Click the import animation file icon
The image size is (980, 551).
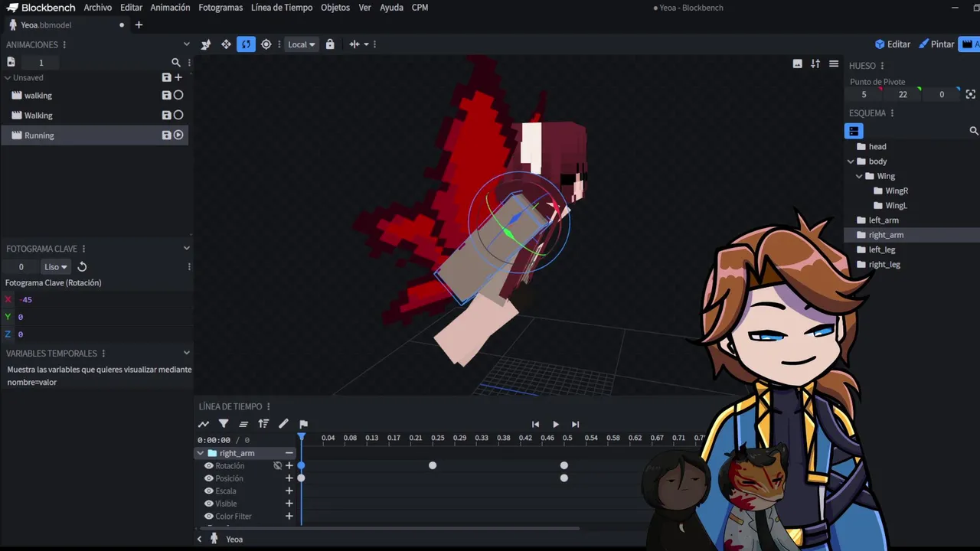[x=11, y=62]
